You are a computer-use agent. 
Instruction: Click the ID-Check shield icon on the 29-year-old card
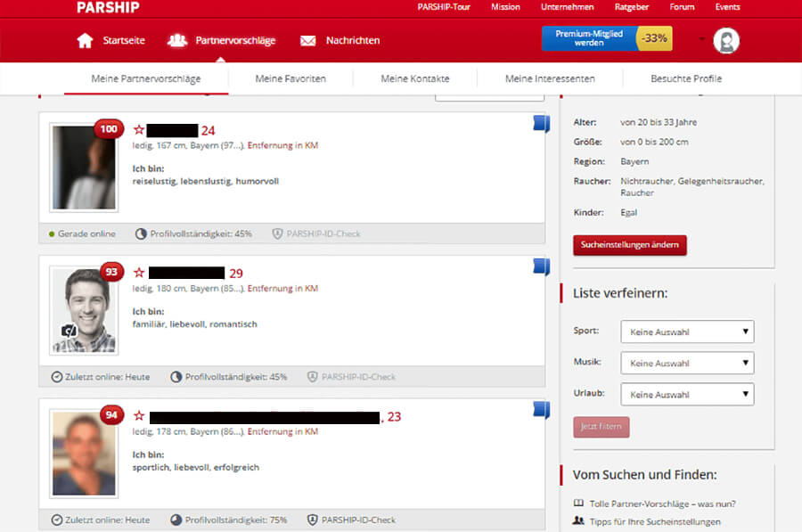(312, 377)
